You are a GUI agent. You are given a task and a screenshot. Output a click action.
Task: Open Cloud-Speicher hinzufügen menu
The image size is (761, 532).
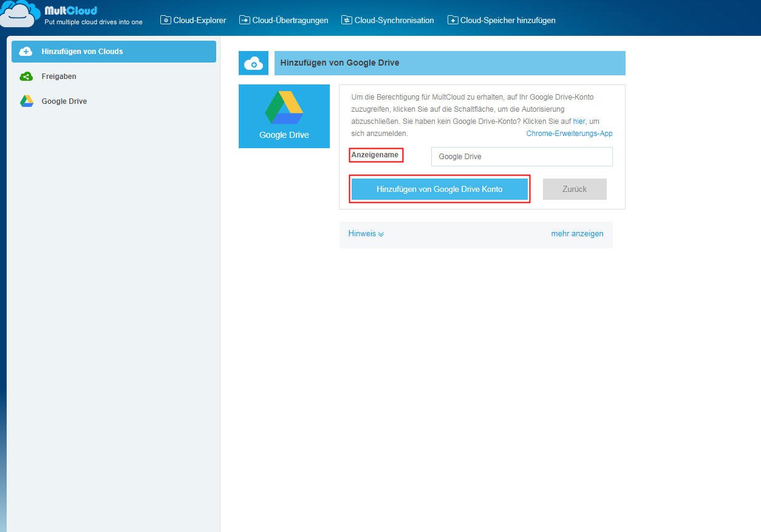[x=502, y=20]
